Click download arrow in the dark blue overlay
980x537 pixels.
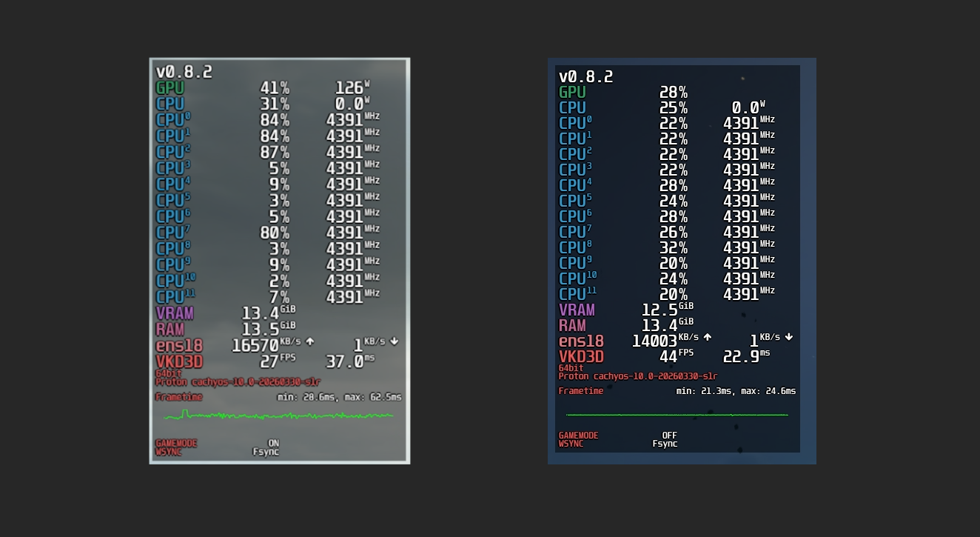point(788,336)
